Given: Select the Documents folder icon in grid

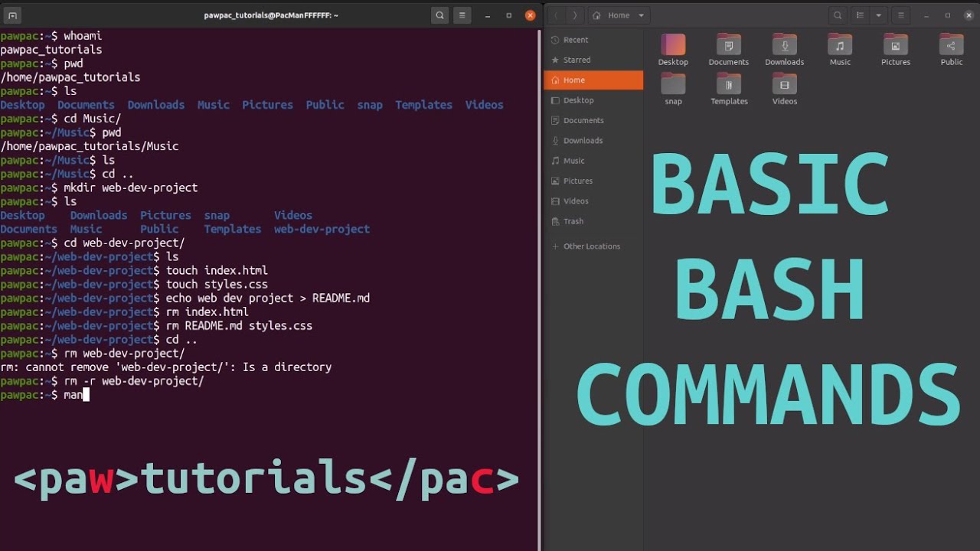Looking at the screenshot, I should (x=728, y=49).
